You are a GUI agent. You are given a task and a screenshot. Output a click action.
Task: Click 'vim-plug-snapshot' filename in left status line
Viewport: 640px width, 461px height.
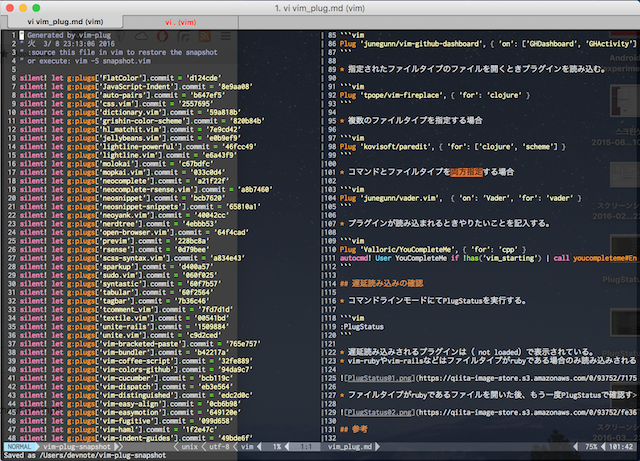pyautogui.click(x=77, y=447)
